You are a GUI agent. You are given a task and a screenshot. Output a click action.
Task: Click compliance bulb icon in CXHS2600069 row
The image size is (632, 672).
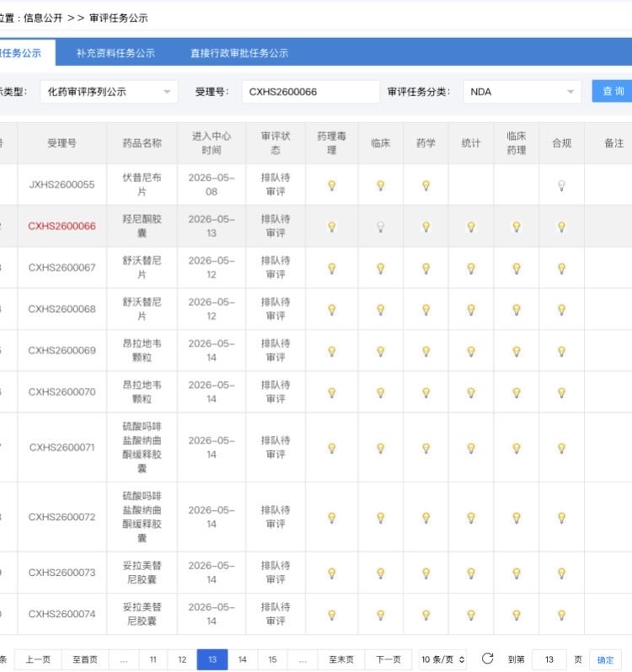coord(561,351)
